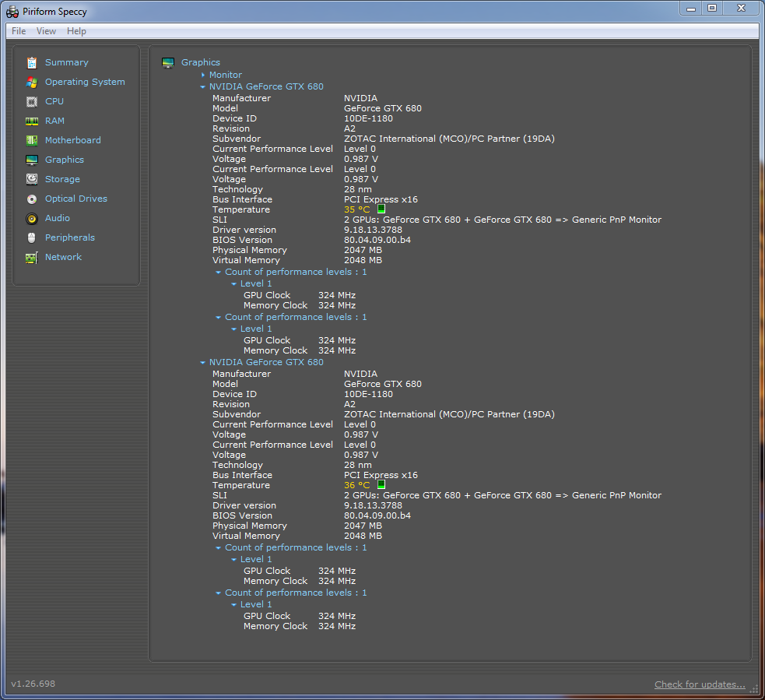This screenshot has width=765, height=700.
Task: Expand the Monitor tree node
Action: pos(203,75)
